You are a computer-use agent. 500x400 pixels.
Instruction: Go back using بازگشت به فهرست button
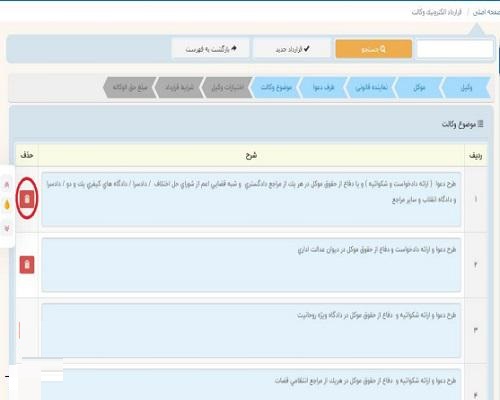[211, 49]
